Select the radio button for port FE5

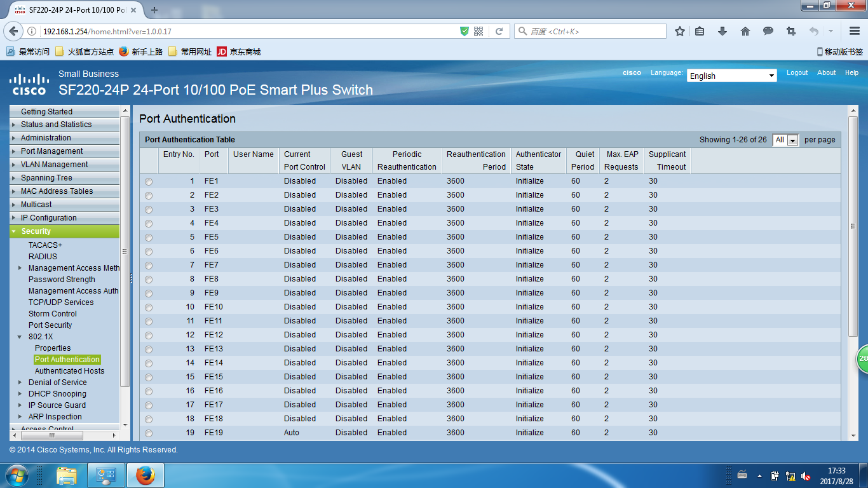149,238
